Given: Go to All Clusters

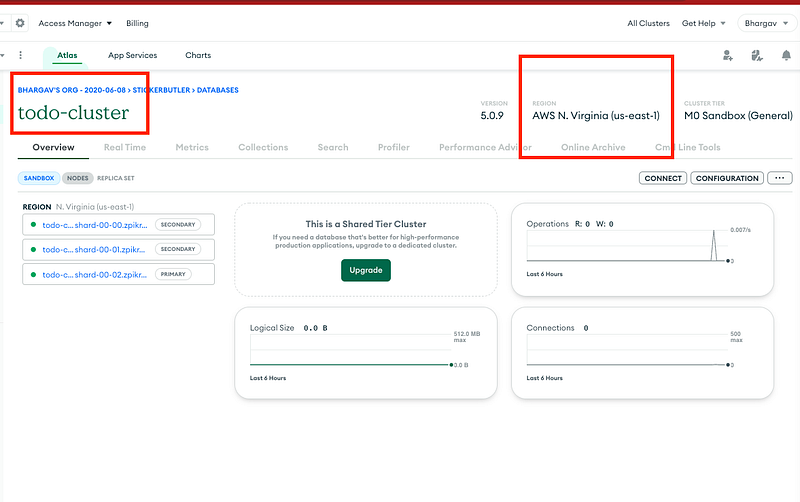Looking at the screenshot, I should [x=648, y=23].
